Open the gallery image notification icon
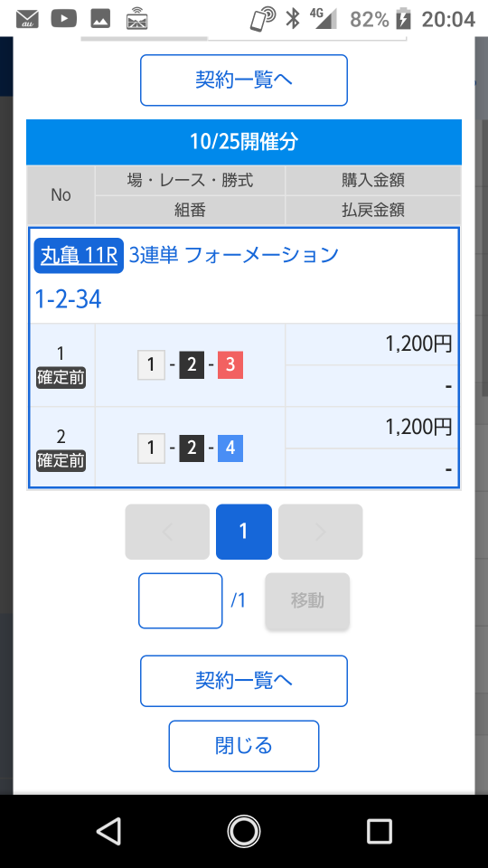The height and width of the screenshot is (868, 488). coord(100,18)
